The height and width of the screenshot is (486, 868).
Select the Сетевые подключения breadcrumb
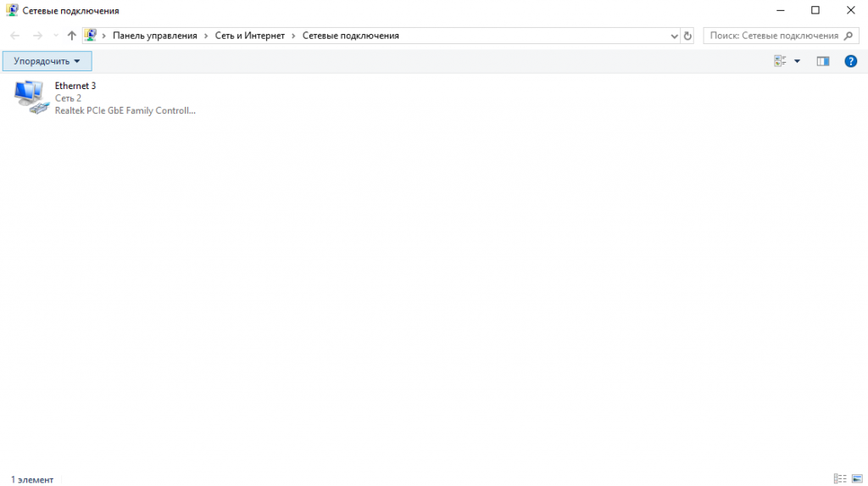point(350,36)
